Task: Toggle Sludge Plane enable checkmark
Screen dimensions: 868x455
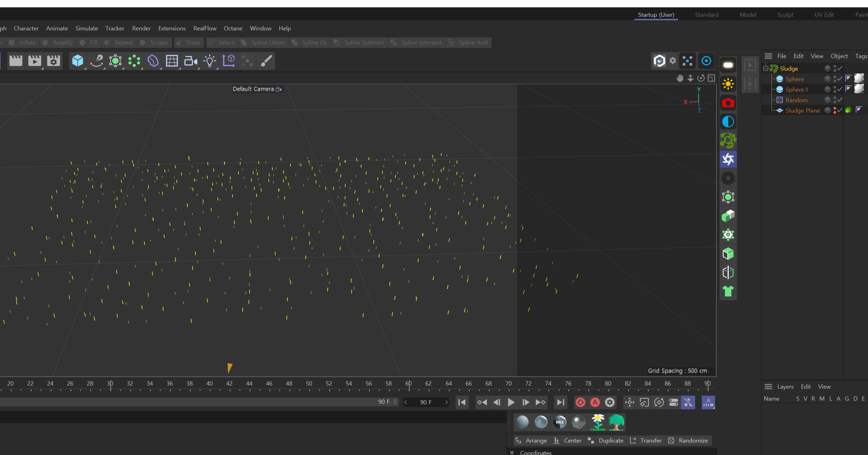Action: point(840,110)
